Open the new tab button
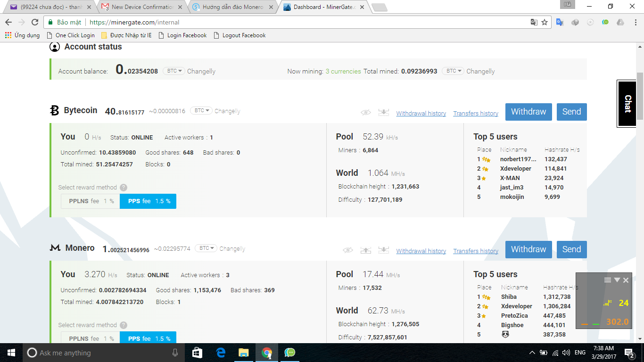This screenshot has width=644, height=362. point(379,8)
